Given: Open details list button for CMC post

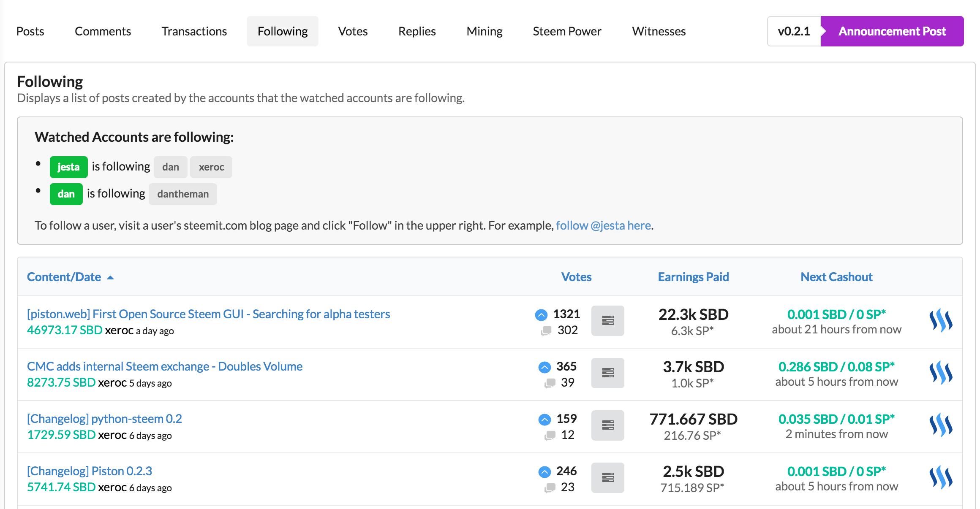Looking at the screenshot, I should tap(607, 373).
